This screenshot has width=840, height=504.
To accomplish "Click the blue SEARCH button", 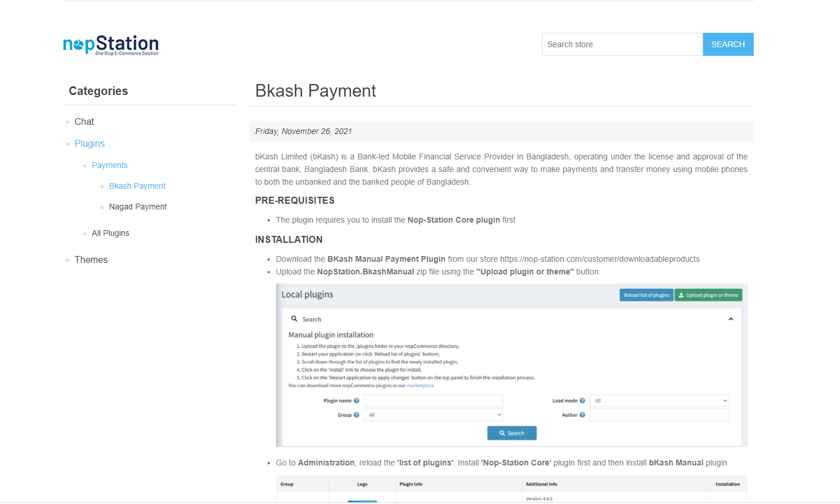I will point(728,44).
